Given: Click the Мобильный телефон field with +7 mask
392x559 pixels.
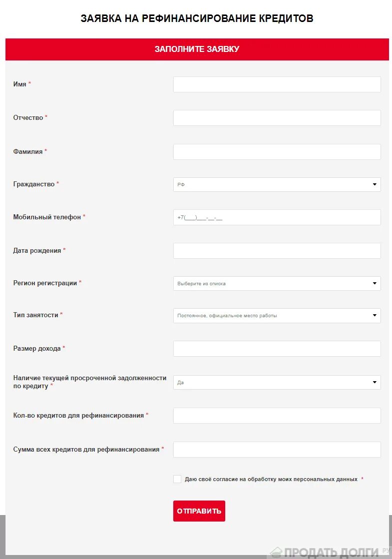Looking at the screenshot, I should 277,217.
